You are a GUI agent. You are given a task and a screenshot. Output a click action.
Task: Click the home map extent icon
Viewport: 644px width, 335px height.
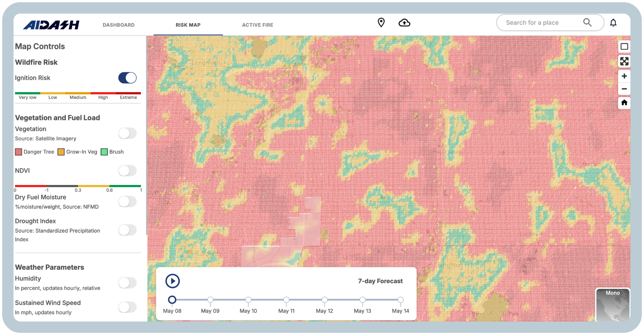click(x=624, y=103)
